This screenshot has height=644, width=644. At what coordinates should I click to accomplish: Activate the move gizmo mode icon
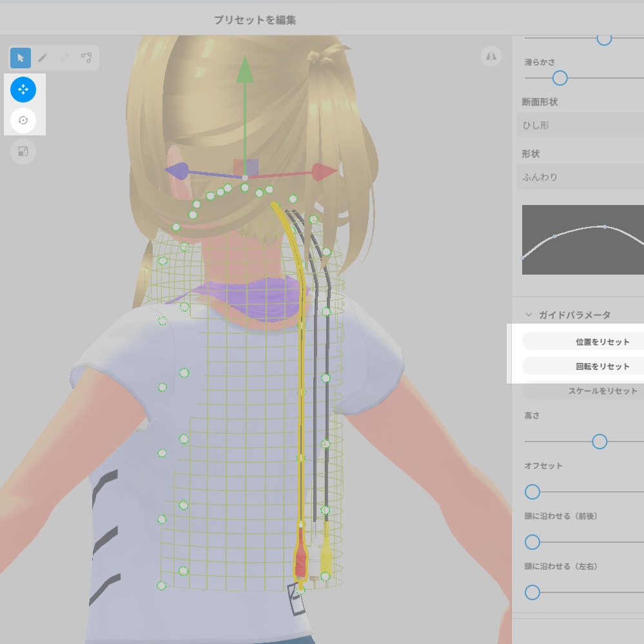click(x=23, y=90)
